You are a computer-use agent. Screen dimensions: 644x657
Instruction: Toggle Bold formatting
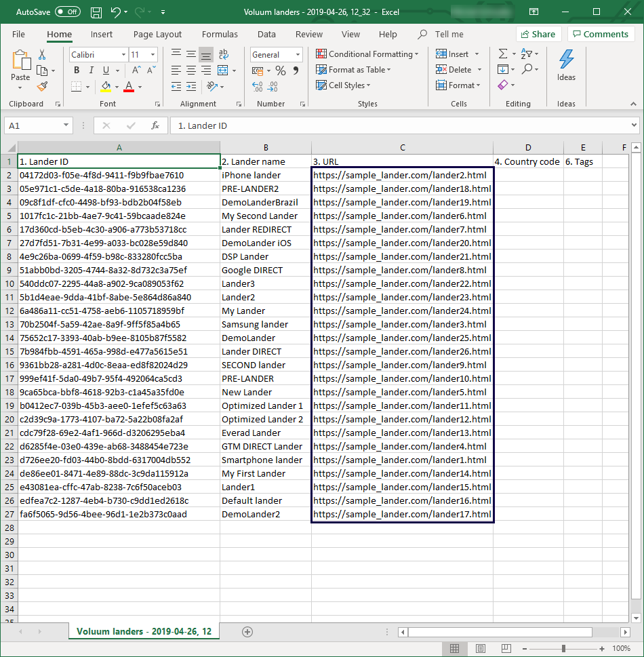[x=77, y=71]
